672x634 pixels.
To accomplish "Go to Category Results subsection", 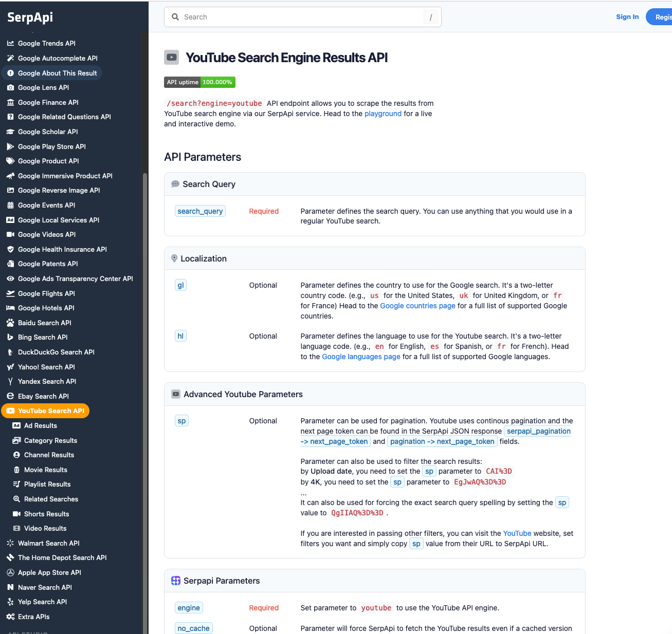I will click(50, 441).
